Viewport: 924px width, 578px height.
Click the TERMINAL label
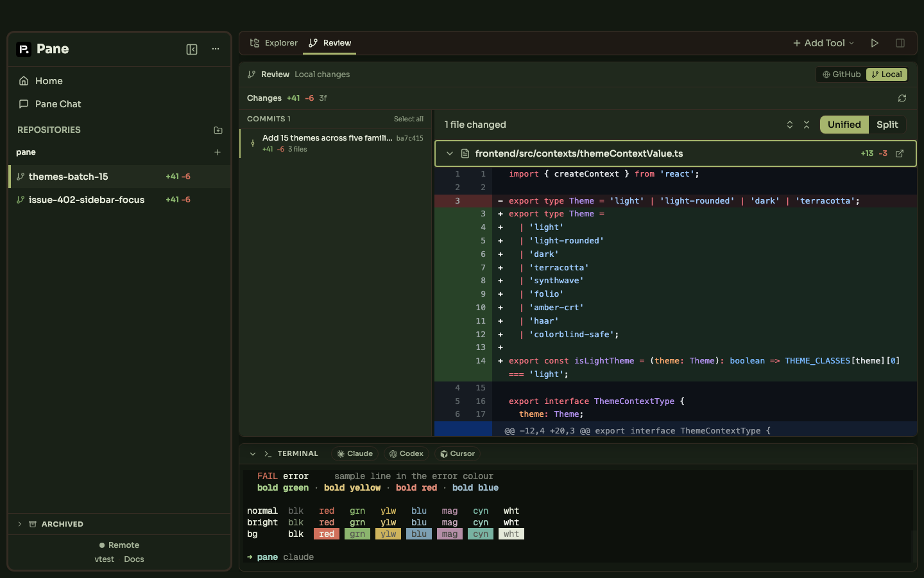pos(298,454)
